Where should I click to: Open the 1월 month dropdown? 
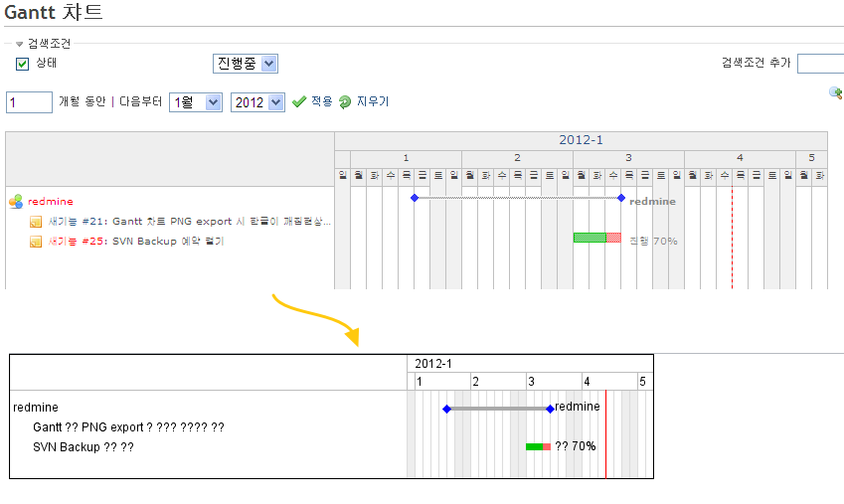coord(196,102)
